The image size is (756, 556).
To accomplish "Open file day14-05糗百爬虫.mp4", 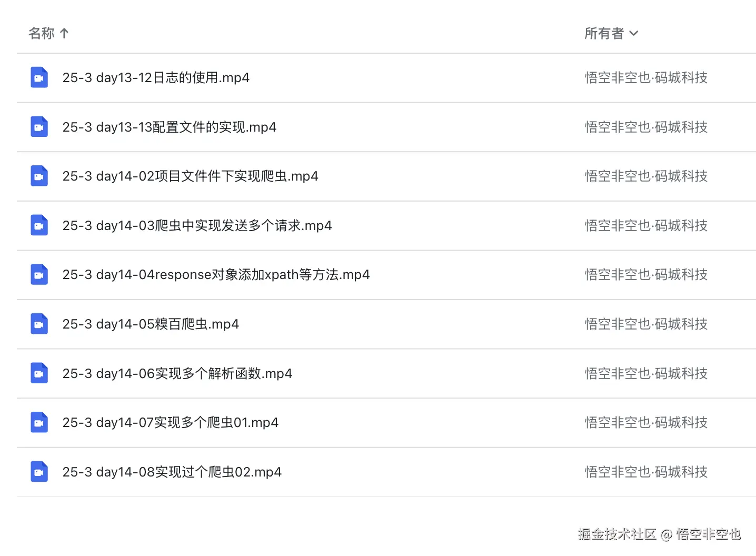I will [151, 324].
